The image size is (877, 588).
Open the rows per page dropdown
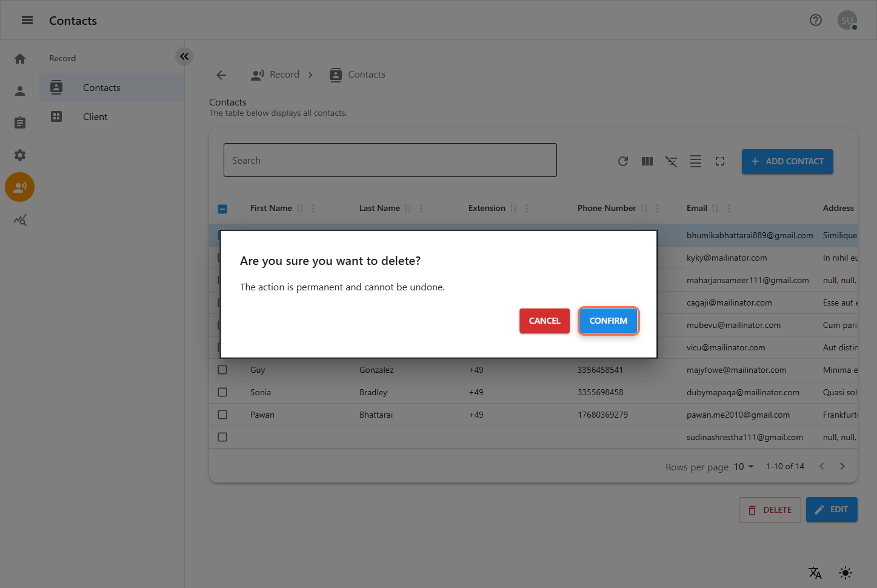(x=744, y=467)
